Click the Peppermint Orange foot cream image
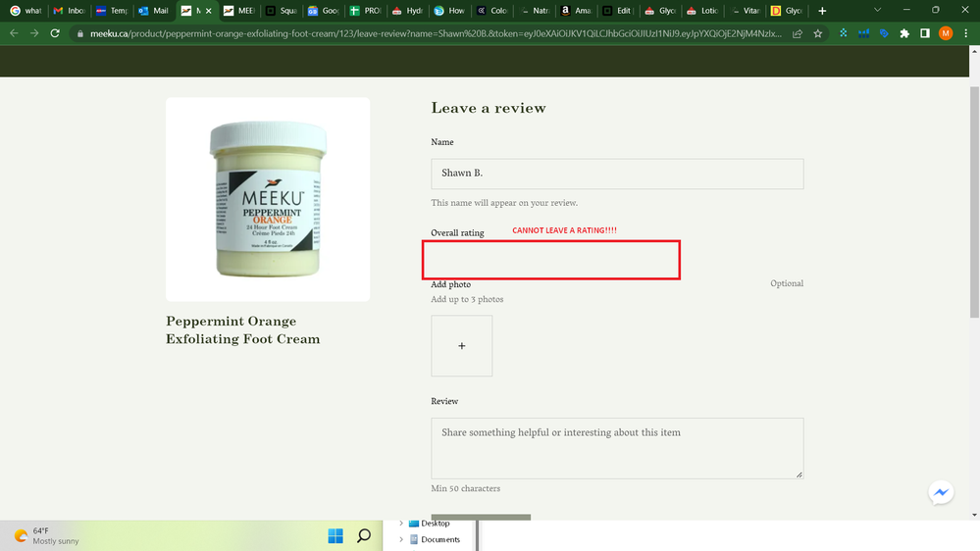The image size is (980, 551). [268, 199]
